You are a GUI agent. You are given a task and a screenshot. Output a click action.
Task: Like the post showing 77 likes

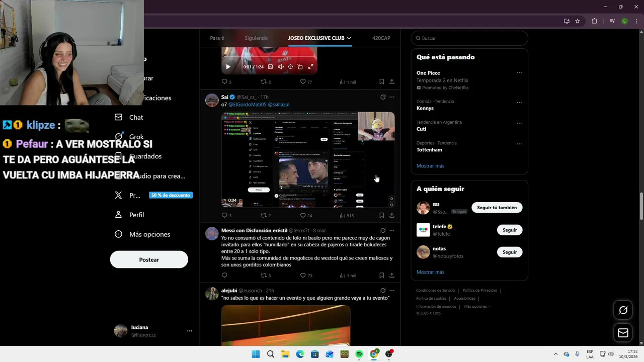tap(306, 82)
